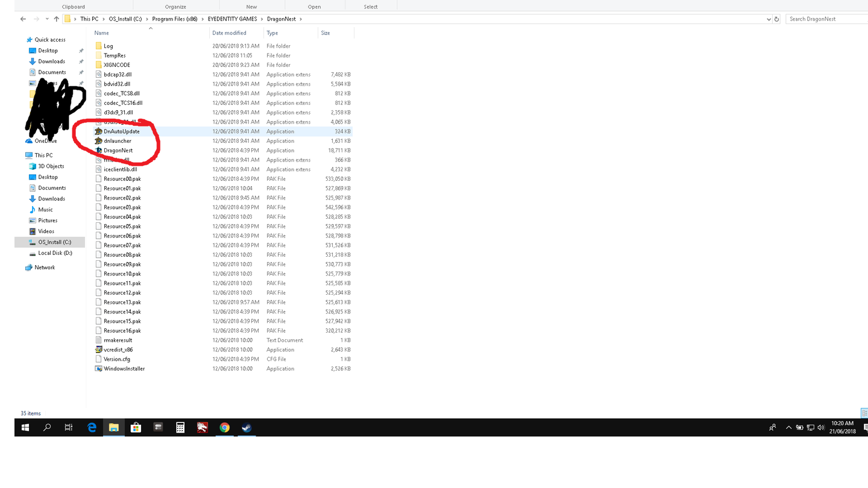Open Microsoft Store from the taskbar
This screenshot has width=868, height=488.
[x=136, y=428]
